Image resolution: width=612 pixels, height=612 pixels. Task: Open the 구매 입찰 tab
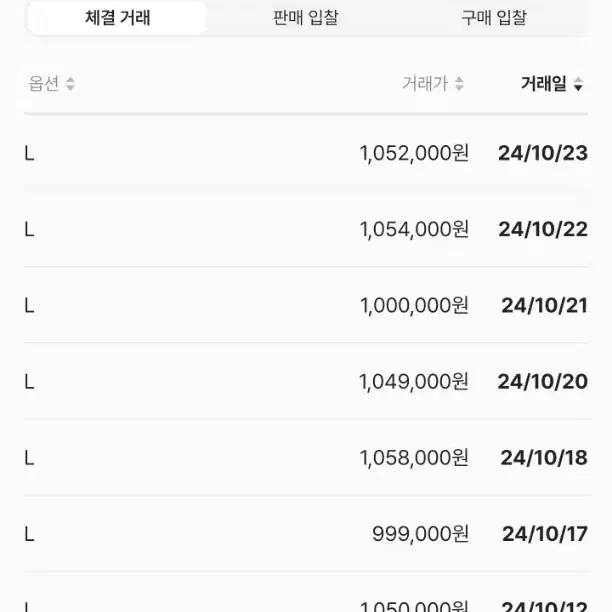pos(494,18)
